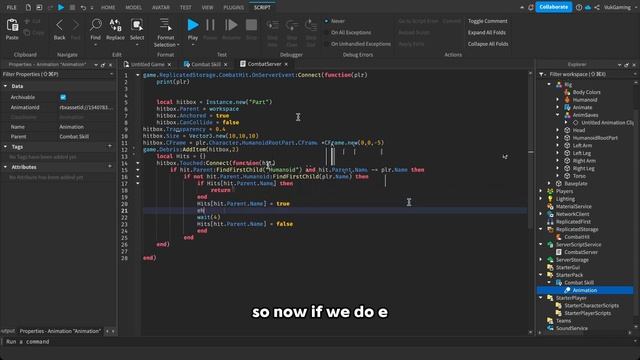The height and width of the screenshot is (360, 640).
Task: Select Body Colors in Explorer
Action: point(586,92)
